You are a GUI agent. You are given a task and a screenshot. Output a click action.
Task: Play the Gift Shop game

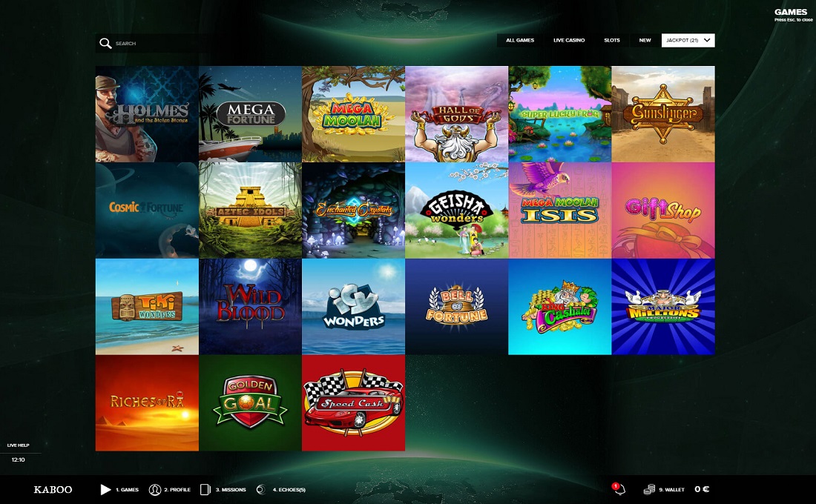(x=663, y=210)
